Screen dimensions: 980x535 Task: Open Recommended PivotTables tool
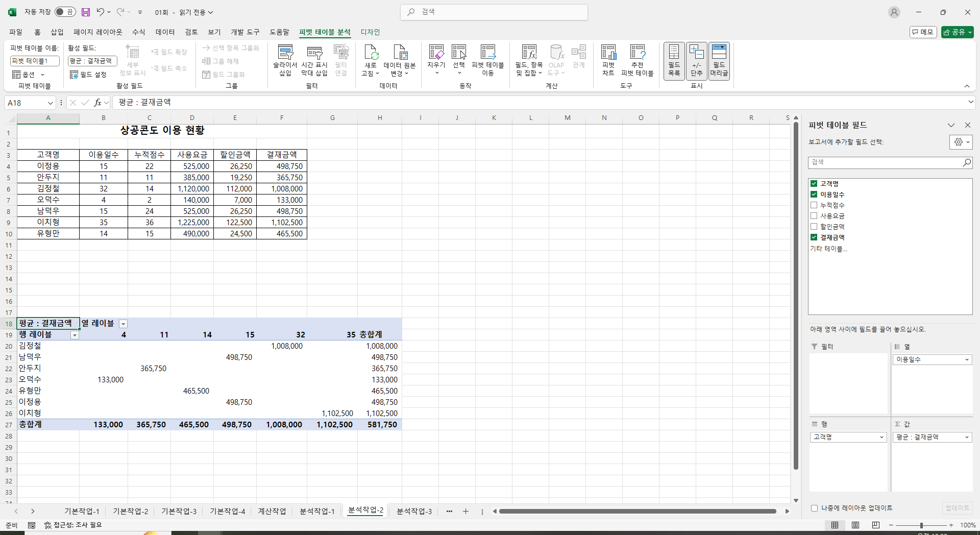tap(637, 53)
